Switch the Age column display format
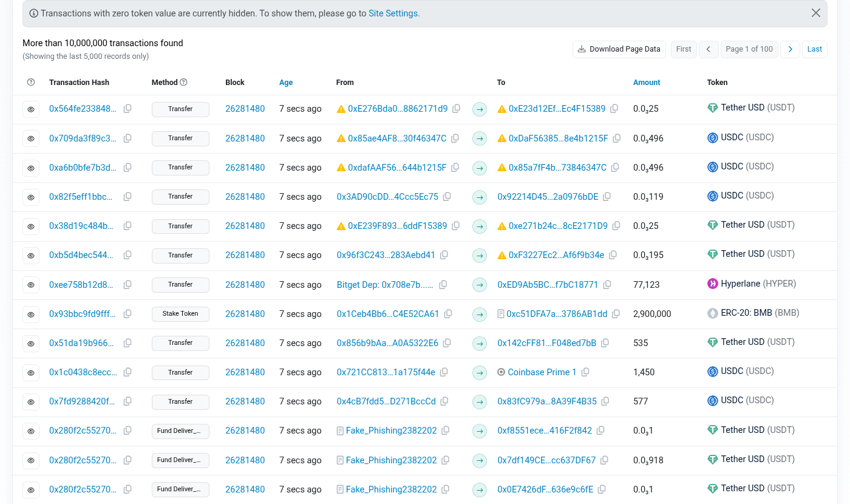This screenshot has width=850, height=504. tap(286, 83)
